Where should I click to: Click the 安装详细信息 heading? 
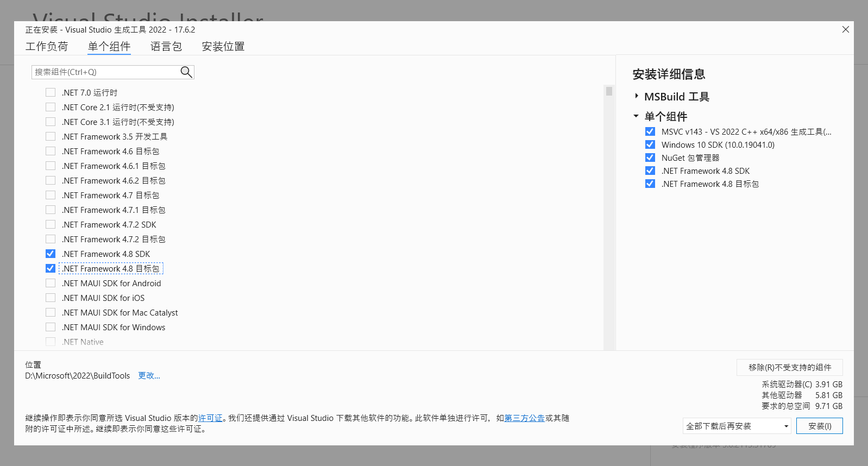pyautogui.click(x=669, y=74)
